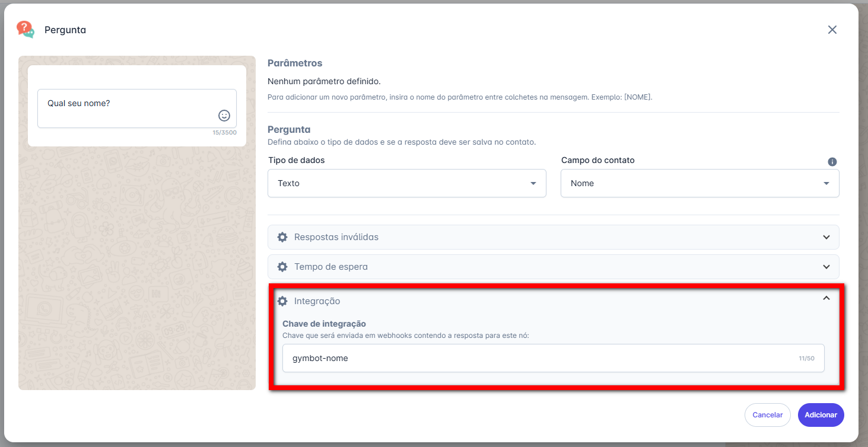Screen dimensions: 868x447
Task: Click the gear icon next to Integração
Action: tap(282, 301)
